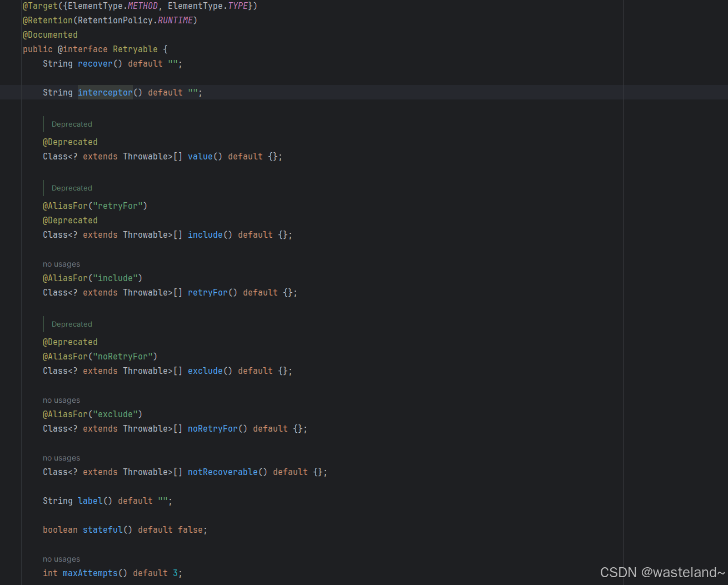Viewport: 728px width, 585px height.
Task: Click the include method name
Action: (x=205, y=234)
